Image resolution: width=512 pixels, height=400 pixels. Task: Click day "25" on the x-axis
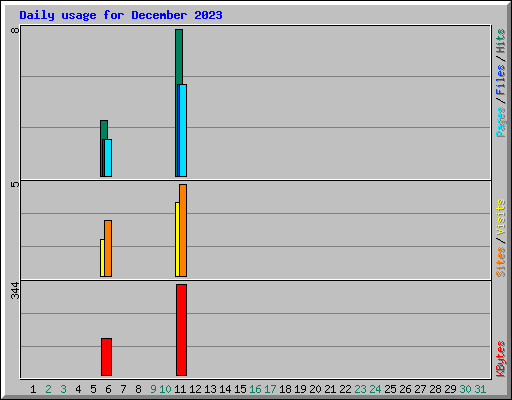click(390, 389)
